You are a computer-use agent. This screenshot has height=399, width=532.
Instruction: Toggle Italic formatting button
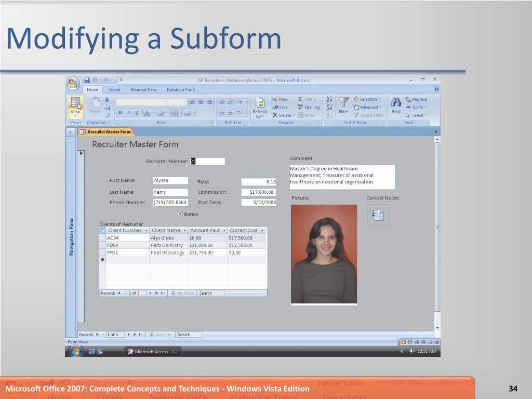129,113
